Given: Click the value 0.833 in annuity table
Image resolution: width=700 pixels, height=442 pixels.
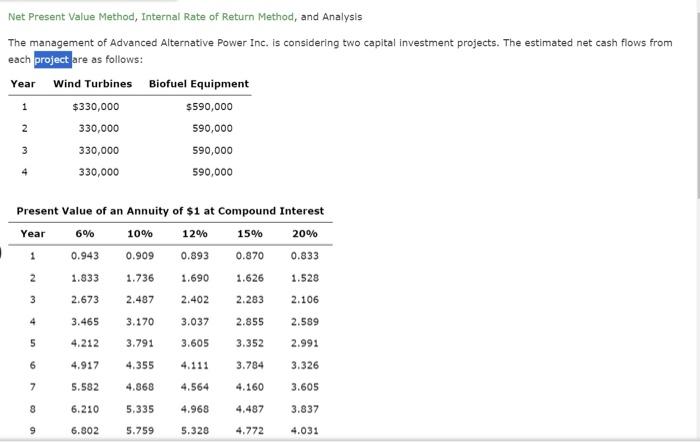Looking at the screenshot, I should click(x=305, y=256).
